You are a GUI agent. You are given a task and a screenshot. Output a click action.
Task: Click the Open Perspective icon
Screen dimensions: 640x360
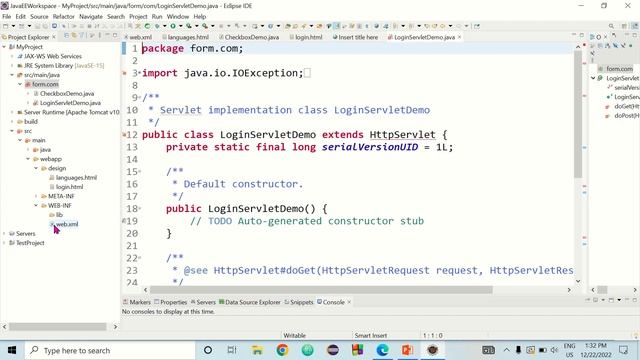(624, 26)
